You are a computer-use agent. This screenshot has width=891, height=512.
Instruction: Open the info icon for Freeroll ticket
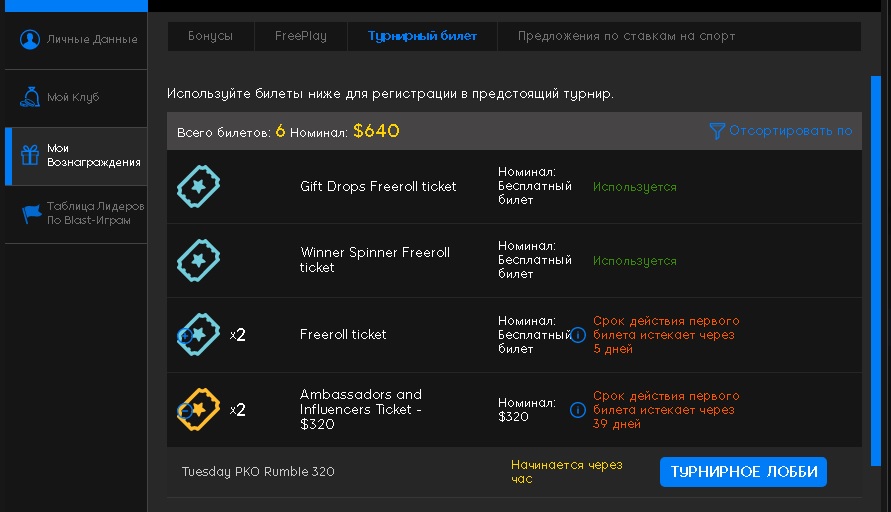coord(578,335)
